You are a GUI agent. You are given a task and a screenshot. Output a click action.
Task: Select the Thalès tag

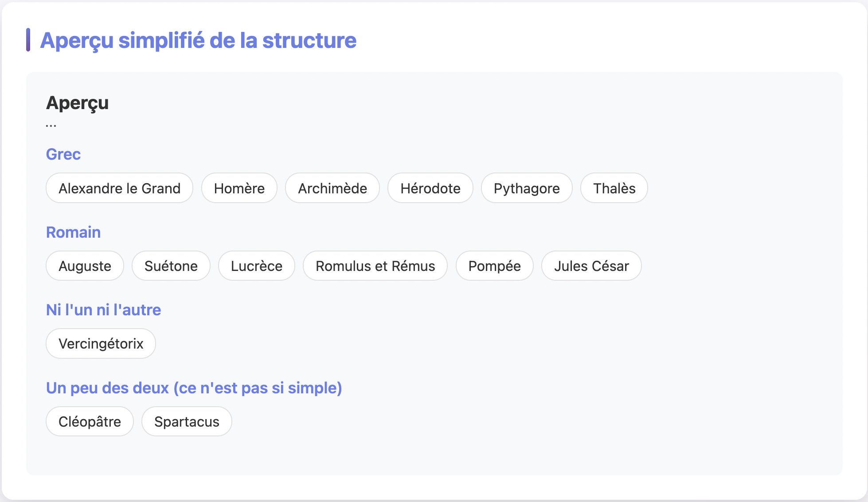tap(614, 188)
